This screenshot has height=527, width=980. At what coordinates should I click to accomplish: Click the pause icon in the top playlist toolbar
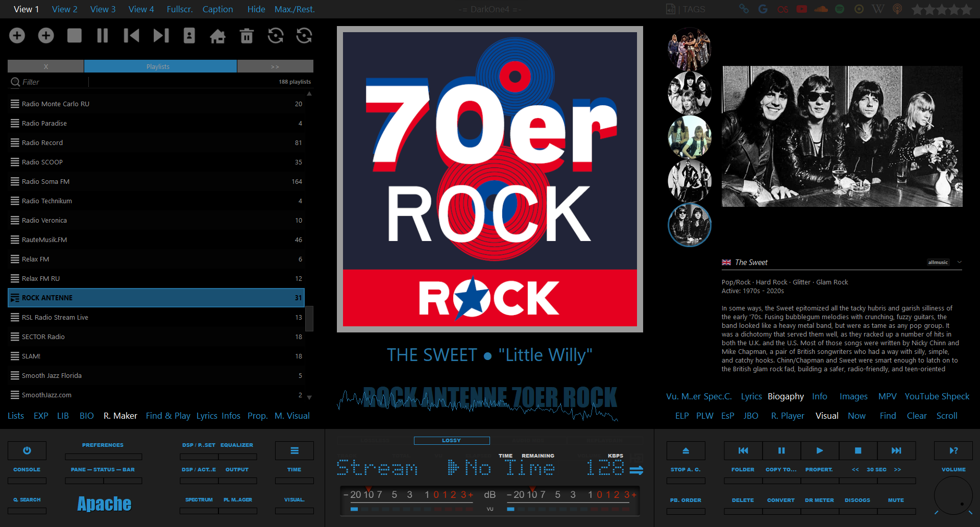(x=103, y=35)
